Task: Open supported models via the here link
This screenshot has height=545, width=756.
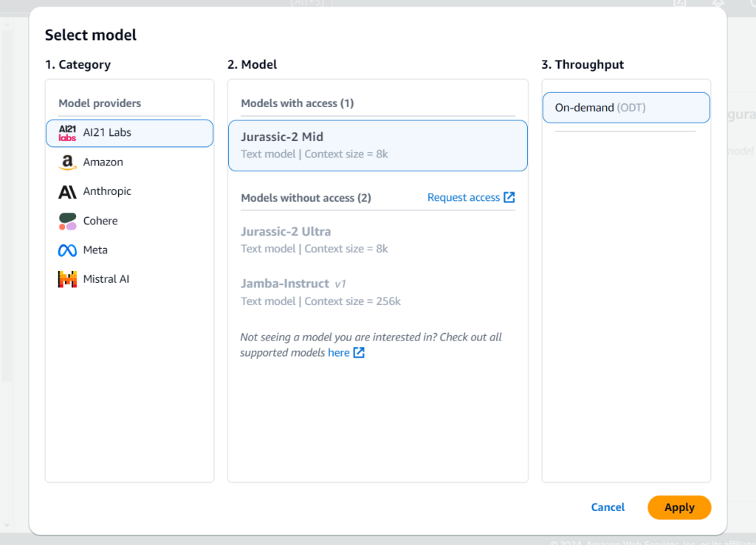Action: coord(338,352)
